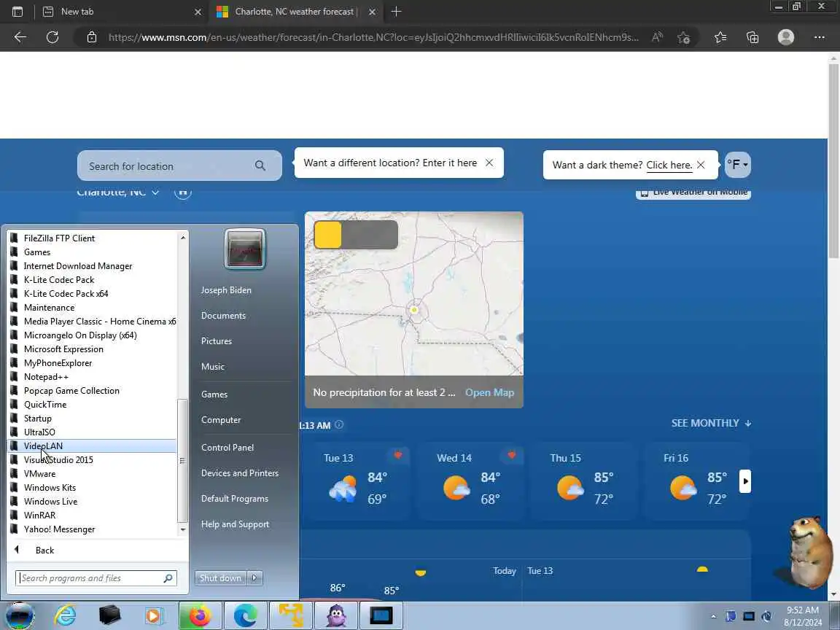Open a new tab with plus button

pos(396,11)
